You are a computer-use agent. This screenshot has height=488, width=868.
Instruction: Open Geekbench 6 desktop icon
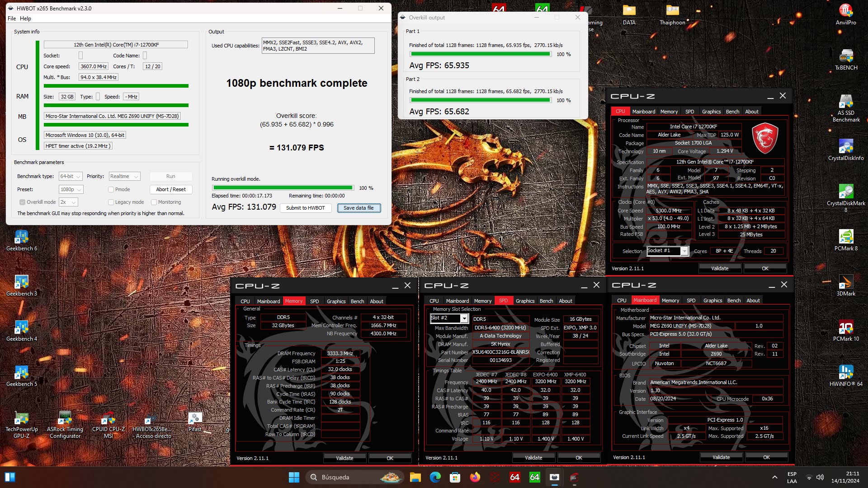click(x=22, y=240)
